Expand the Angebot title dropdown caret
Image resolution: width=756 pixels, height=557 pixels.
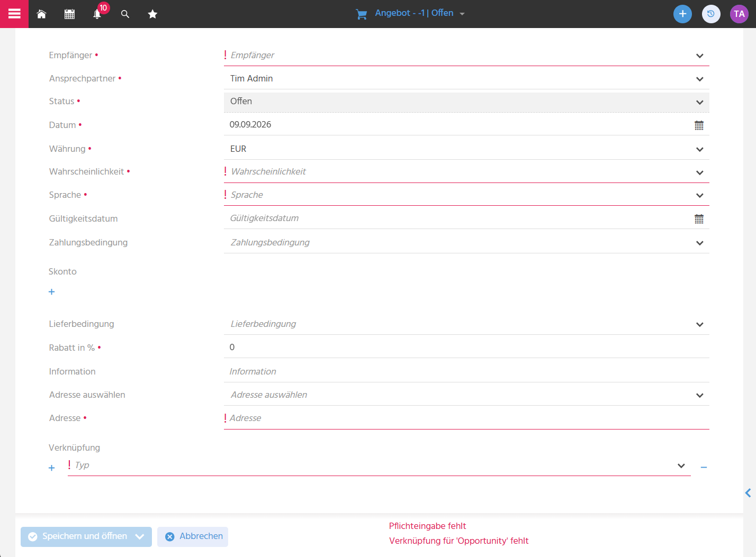click(x=462, y=14)
